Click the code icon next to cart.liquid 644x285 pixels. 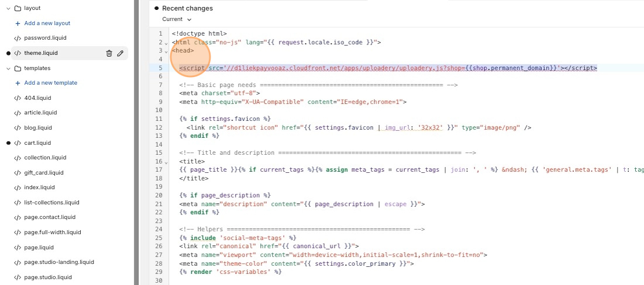coord(18,143)
